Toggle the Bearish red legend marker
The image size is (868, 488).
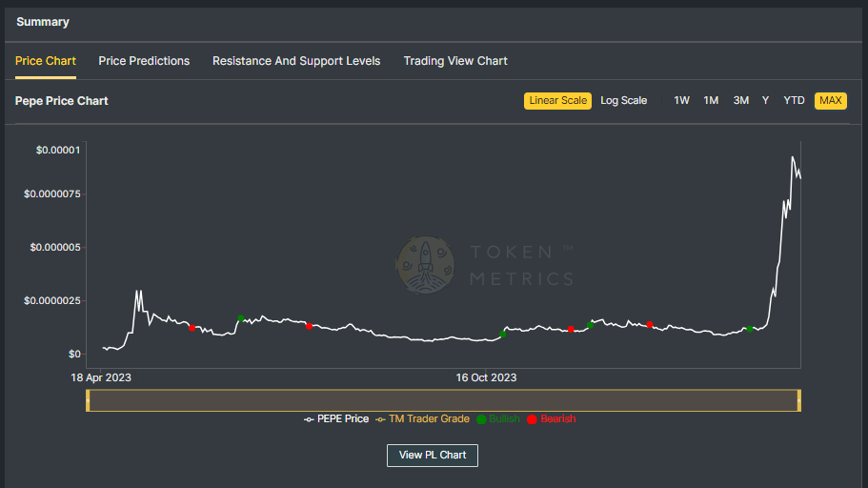(552, 418)
